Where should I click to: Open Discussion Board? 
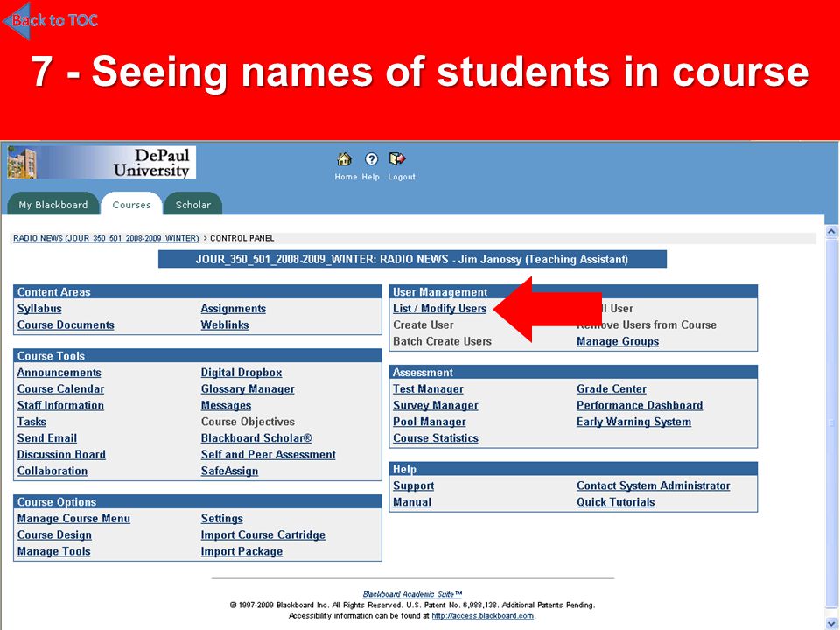pyautogui.click(x=61, y=454)
